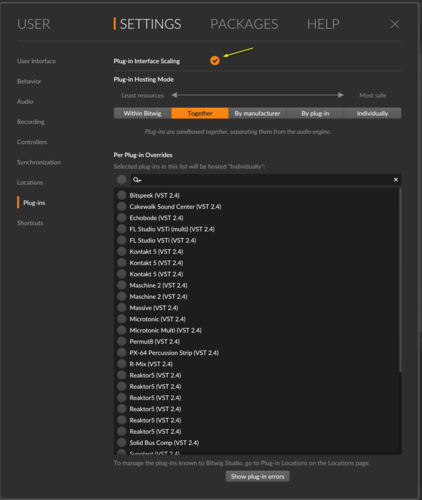Open User Interface settings page
The image size is (422, 500).
[36, 61]
